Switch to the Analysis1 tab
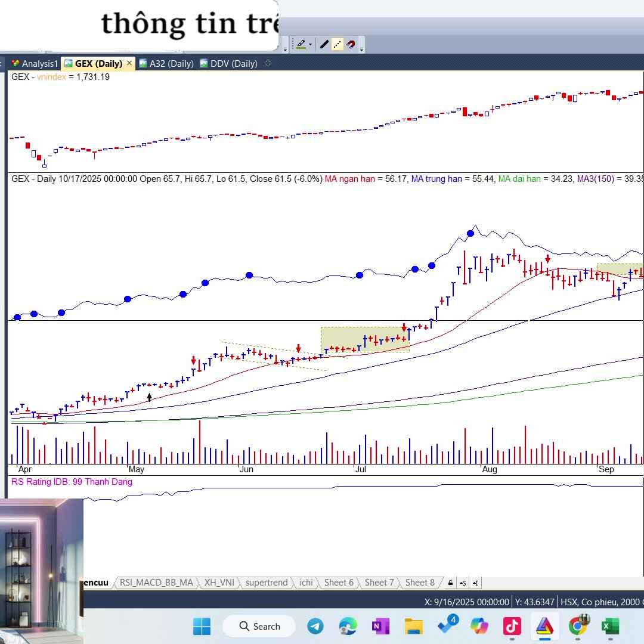 pos(35,63)
